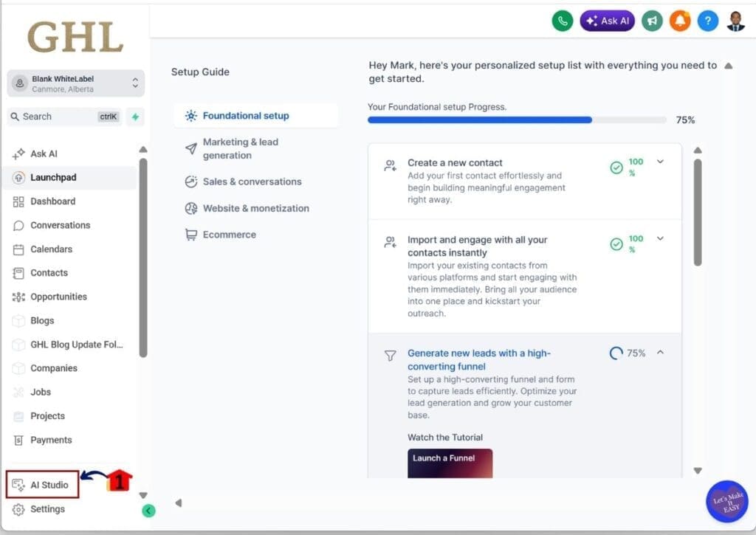The image size is (756, 535).
Task: Click the Watch the Tutorial label
Action: click(x=445, y=438)
